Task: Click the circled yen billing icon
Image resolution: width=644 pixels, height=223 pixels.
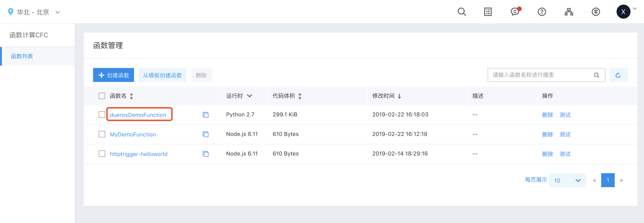Action: click(596, 12)
